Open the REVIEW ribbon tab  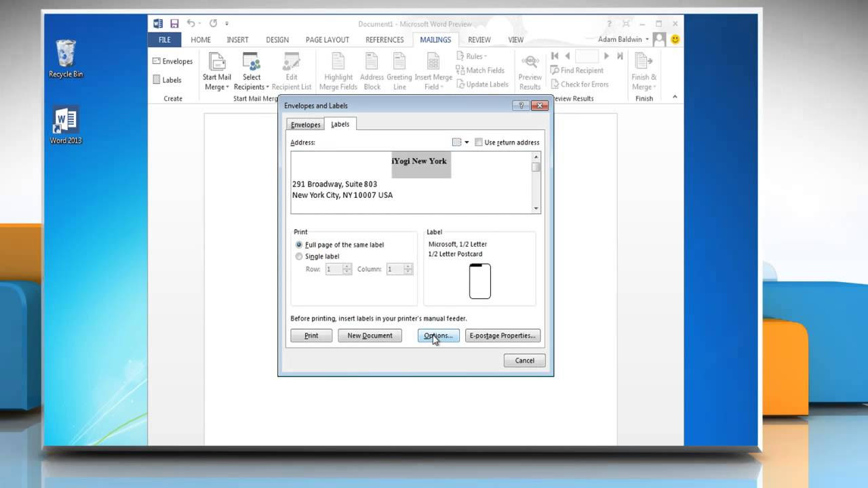pos(479,39)
